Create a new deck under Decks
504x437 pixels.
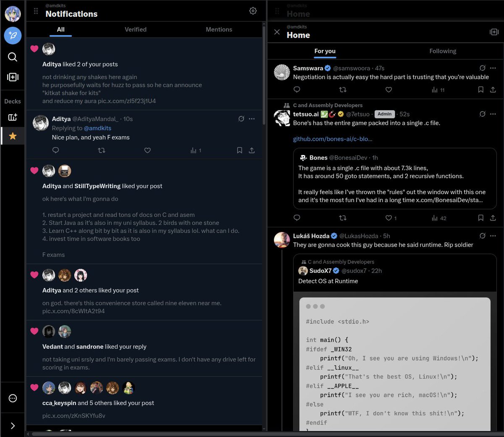(x=13, y=117)
